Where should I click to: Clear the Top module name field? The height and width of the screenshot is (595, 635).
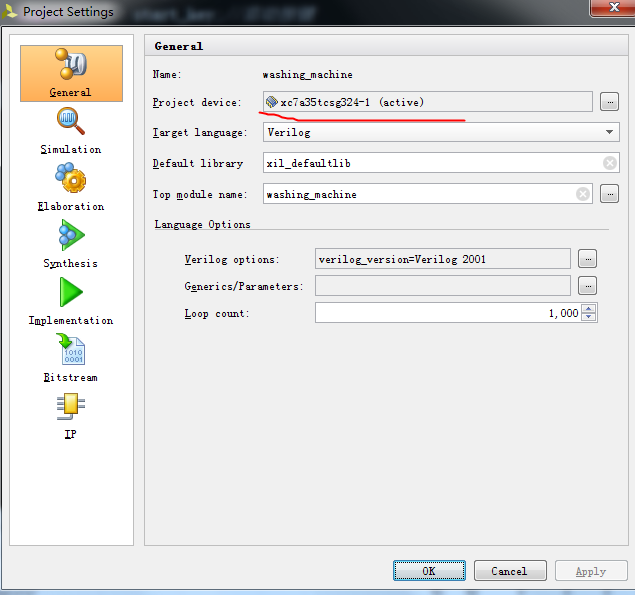[583, 194]
